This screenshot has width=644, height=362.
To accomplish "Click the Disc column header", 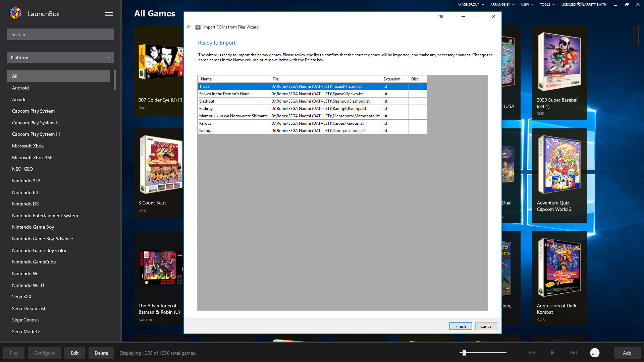I will (418, 79).
